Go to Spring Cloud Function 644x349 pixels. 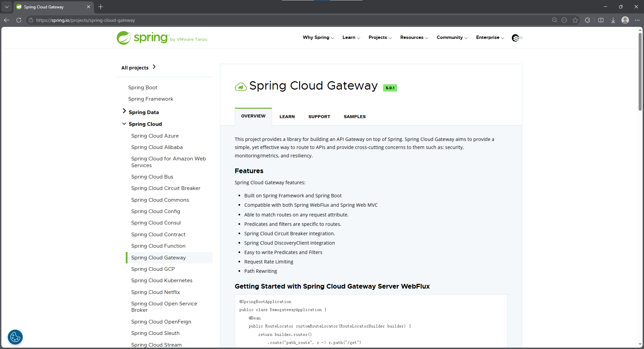point(158,246)
